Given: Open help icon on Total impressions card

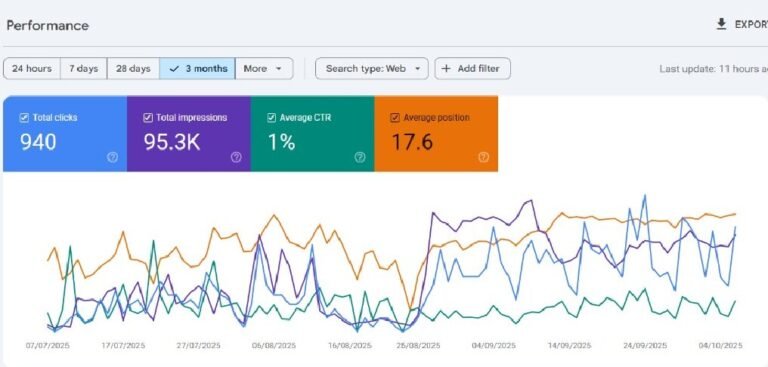Looking at the screenshot, I should tap(236, 157).
